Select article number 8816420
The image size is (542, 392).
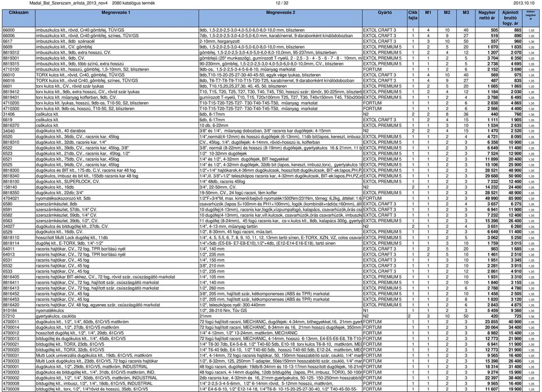[11, 305]
